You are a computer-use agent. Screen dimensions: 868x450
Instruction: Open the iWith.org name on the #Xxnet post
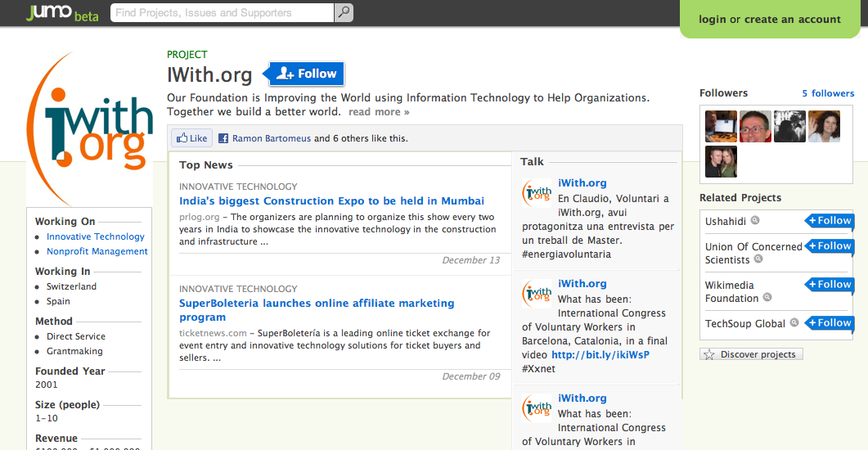pos(582,284)
